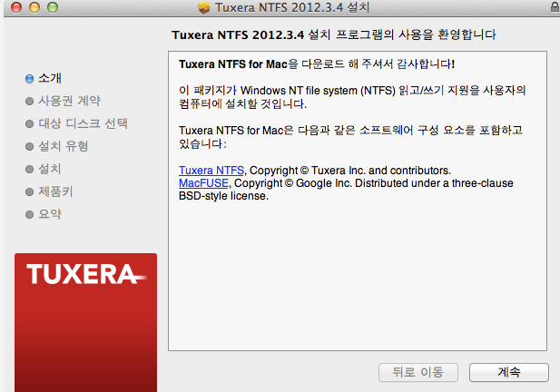Click the green zoom window button
560x392 pixels.
(53, 7)
